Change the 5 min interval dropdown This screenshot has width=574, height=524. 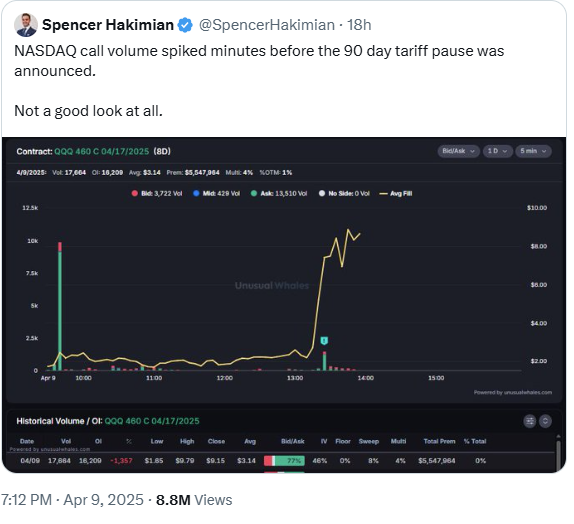coord(533,151)
